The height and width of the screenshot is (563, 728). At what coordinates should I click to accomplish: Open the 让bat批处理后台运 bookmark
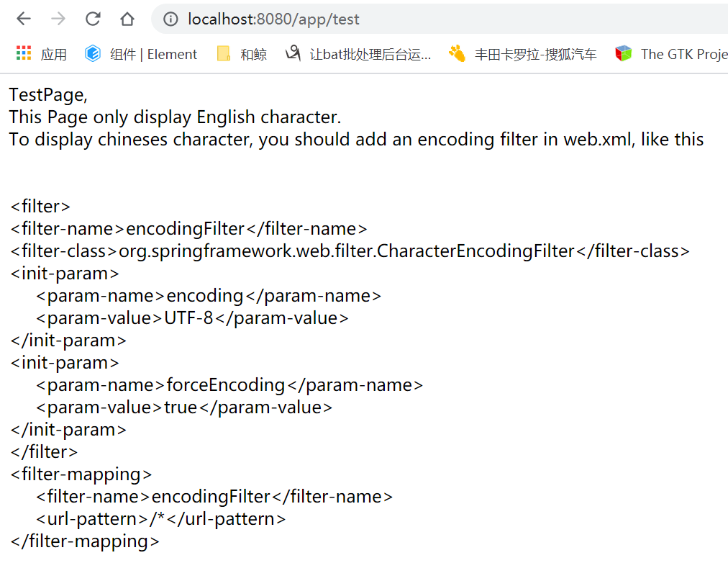[x=358, y=54]
